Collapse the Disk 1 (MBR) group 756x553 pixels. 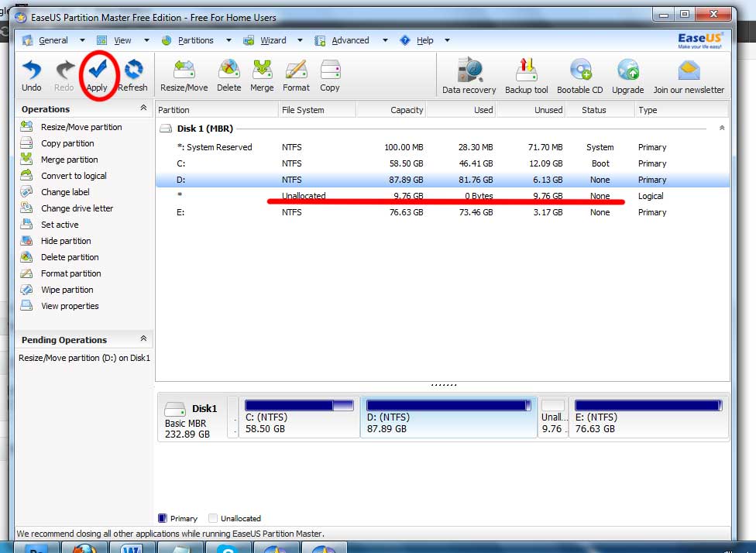click(722, 128)
